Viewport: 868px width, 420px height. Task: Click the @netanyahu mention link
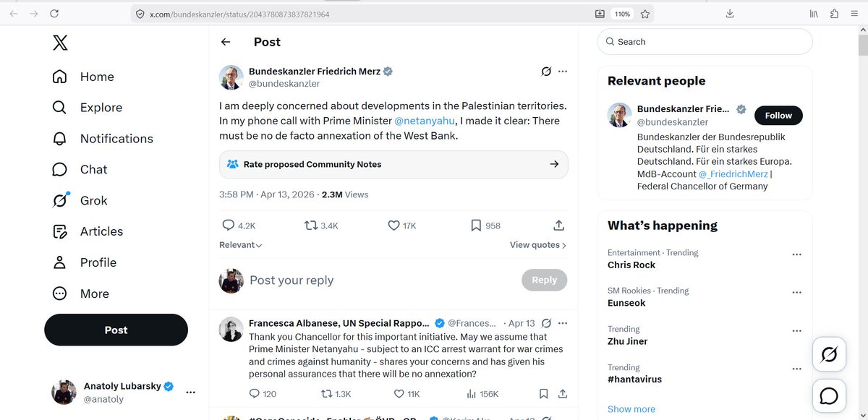tap(425, 121)
